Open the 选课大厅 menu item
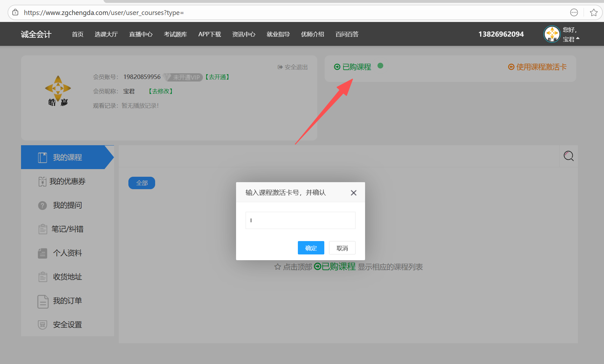The image size is (604, 364). (106, 34)
